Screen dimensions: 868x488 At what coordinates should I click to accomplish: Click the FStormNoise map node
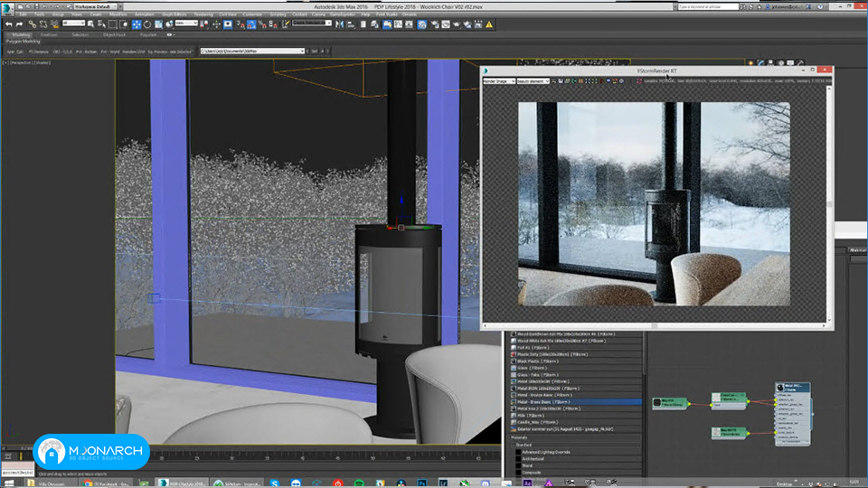coord(729,432)
